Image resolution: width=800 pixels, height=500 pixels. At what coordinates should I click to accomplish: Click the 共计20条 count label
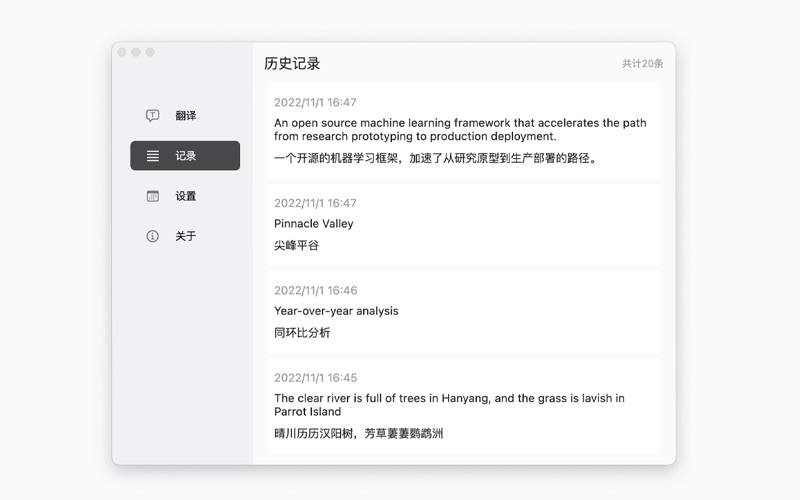642,64
